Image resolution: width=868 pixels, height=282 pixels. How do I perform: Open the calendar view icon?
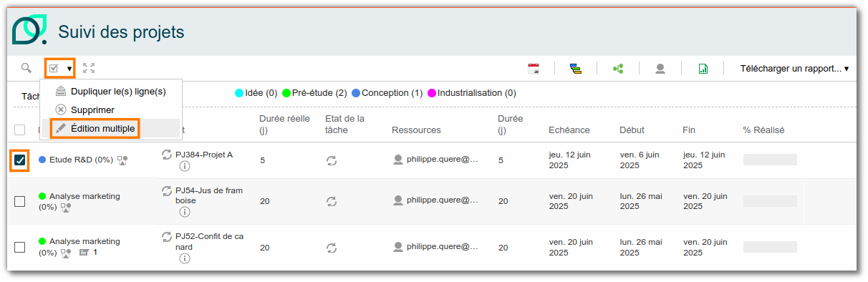click(x=534, y=69)
